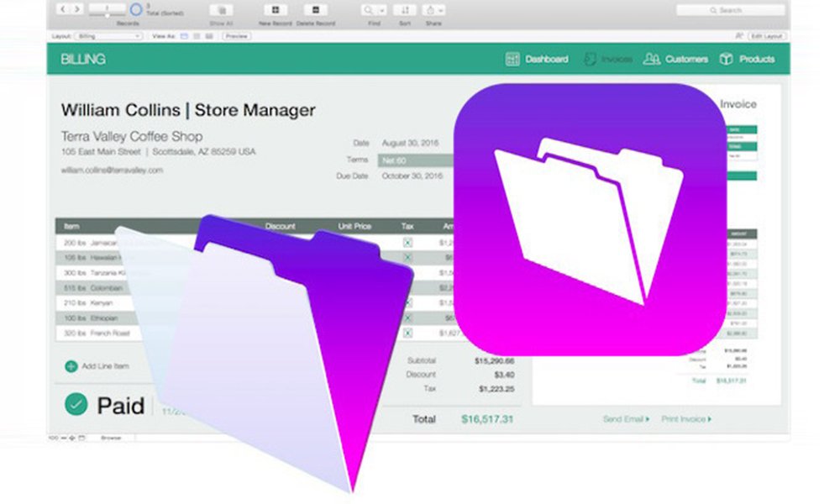Viewport: 840px width, 504px height.
Task: Click Terra Valley Coffee Shop company name
Action: [132, 136]
